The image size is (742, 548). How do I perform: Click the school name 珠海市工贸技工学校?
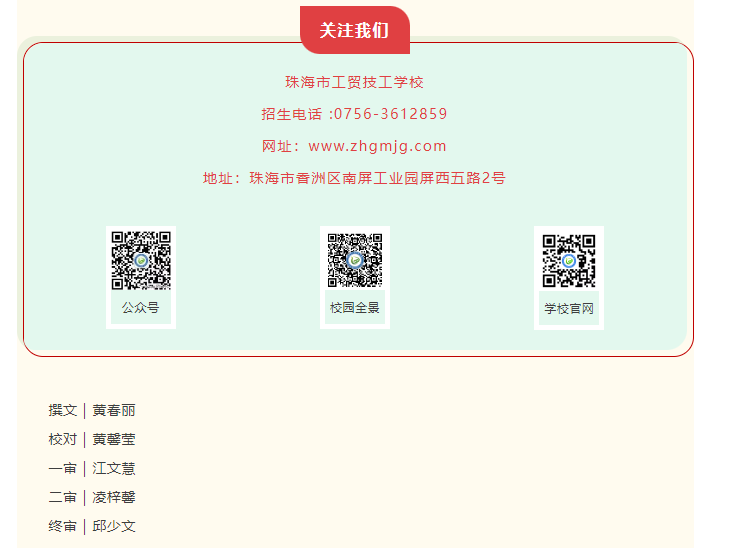tap(354, 82)
